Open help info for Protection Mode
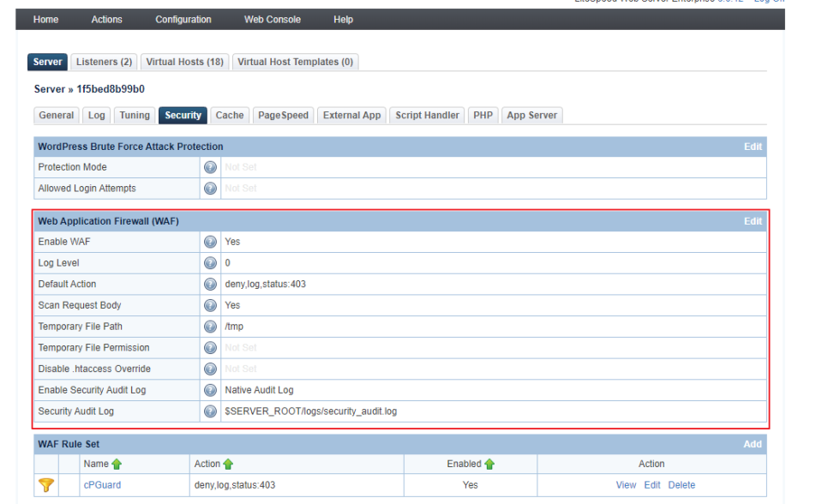This screenshot has width=840, height=504. tap(210, 167)
